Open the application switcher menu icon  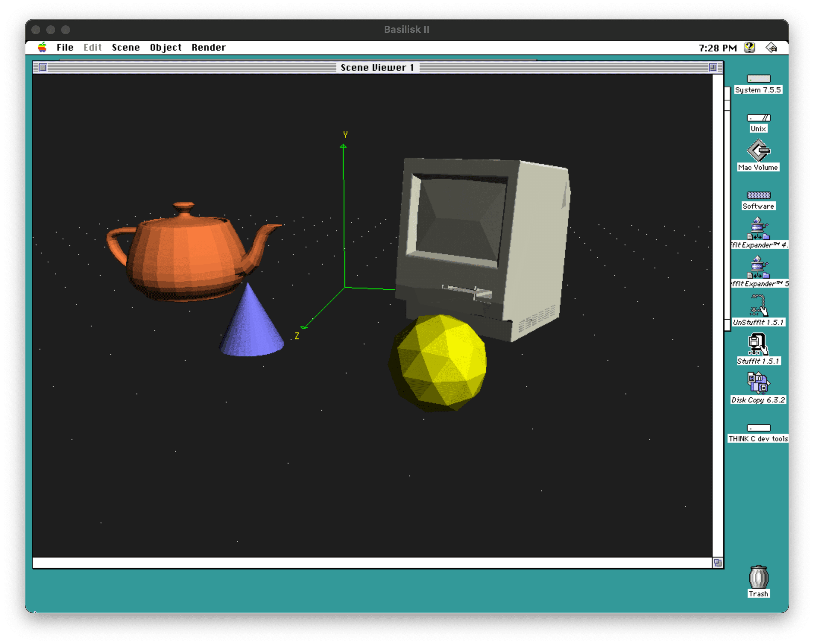click(771, 47)
